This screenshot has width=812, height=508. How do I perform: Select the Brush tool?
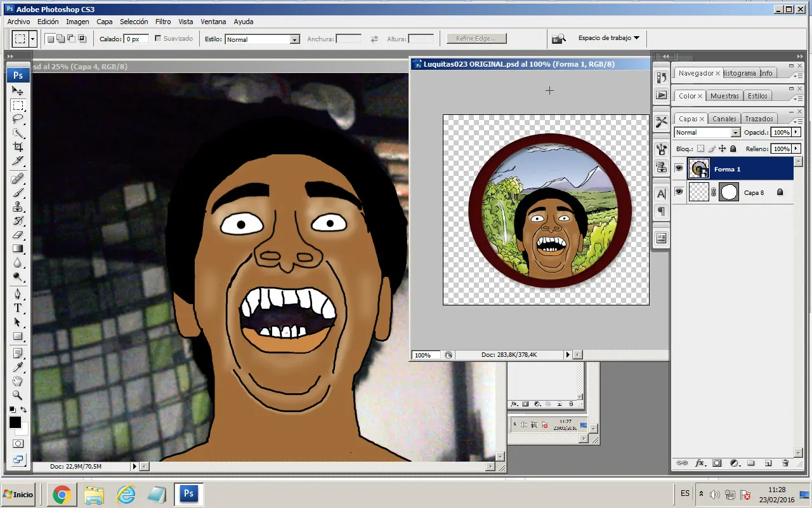point(18,192)
